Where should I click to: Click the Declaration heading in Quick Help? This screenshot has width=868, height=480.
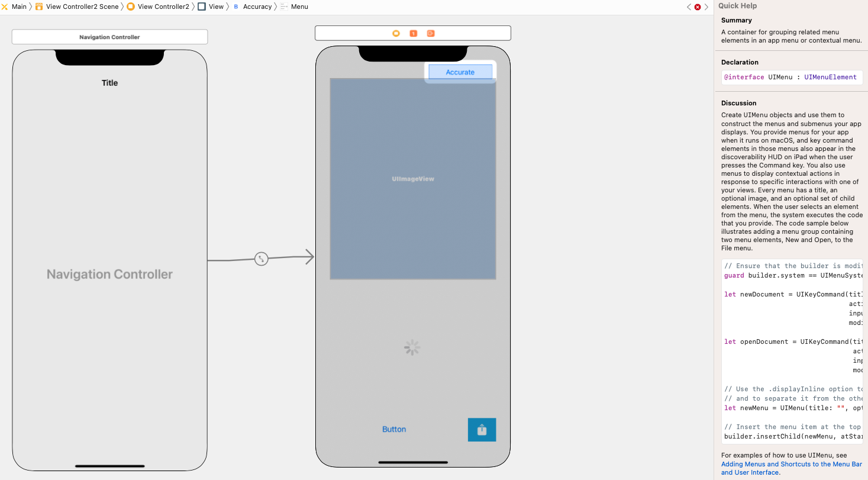click(740, 62)
